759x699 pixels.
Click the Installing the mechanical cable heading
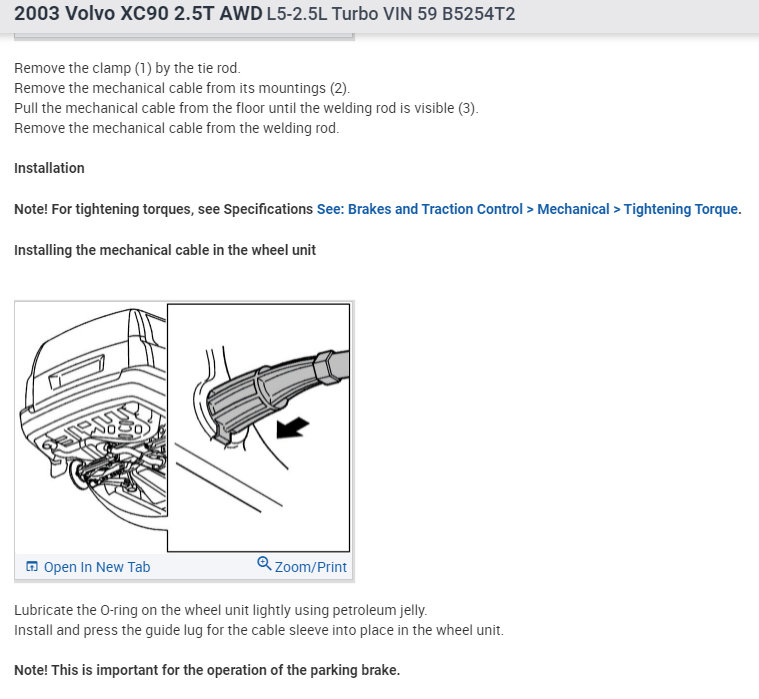point(165,250)
